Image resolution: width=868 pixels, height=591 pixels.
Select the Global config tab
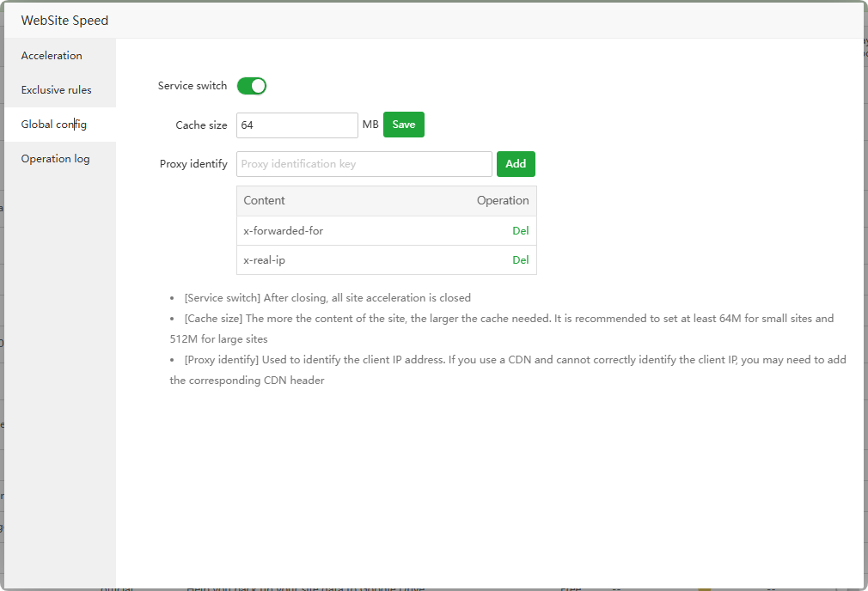tap(54, 125)
